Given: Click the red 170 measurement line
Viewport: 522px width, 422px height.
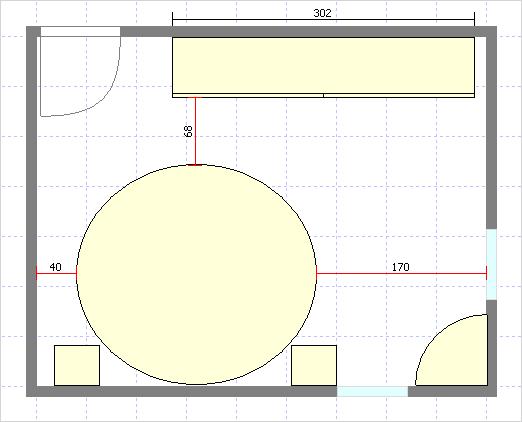Looking at the screenshot, I should click(401, 274).
